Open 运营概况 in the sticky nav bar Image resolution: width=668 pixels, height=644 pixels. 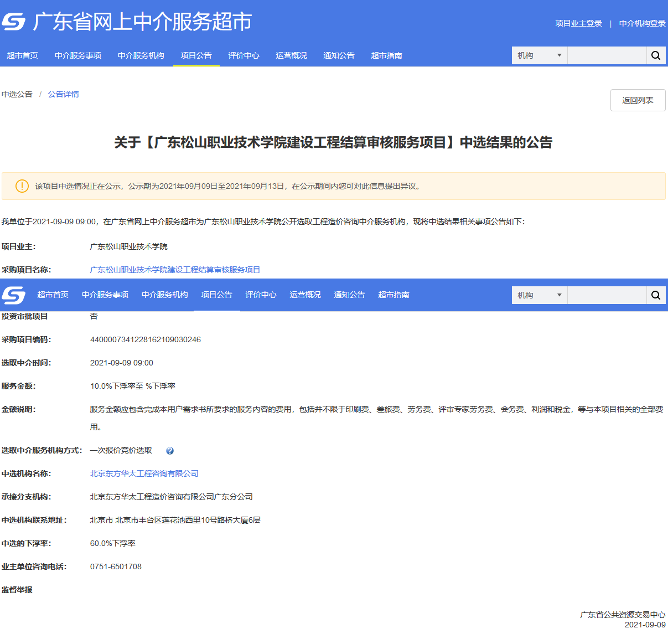[x=305, y=295]
